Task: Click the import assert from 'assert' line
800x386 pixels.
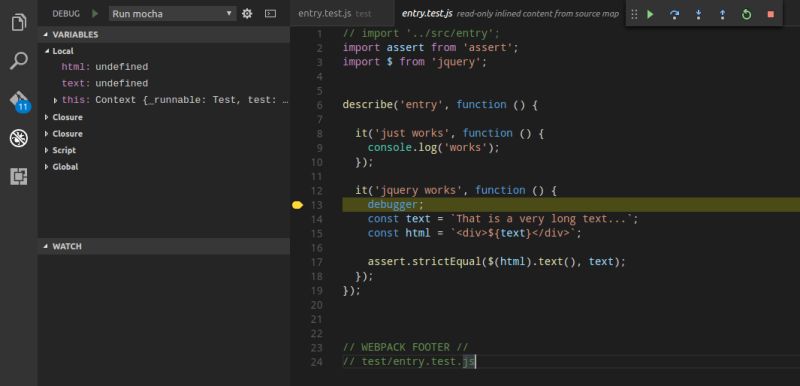Action: pyautogui.click(x=431, y=48)
